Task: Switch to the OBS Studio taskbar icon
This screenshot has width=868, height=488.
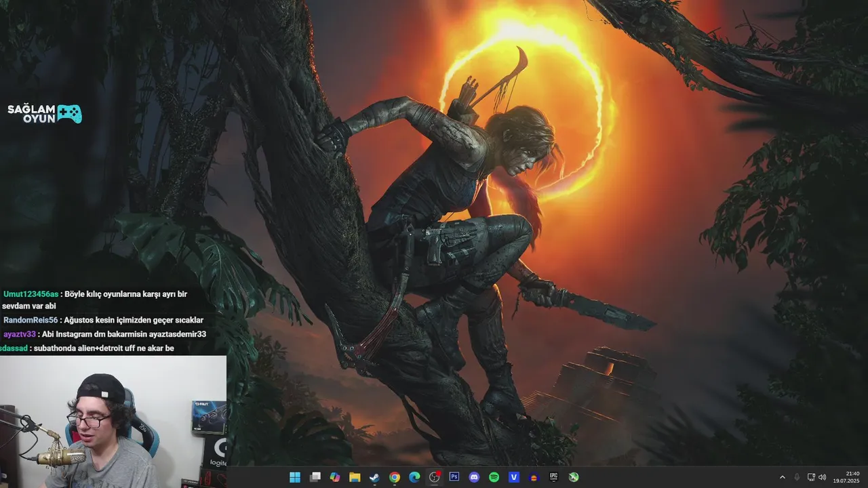Action: (x=435, y=477)
